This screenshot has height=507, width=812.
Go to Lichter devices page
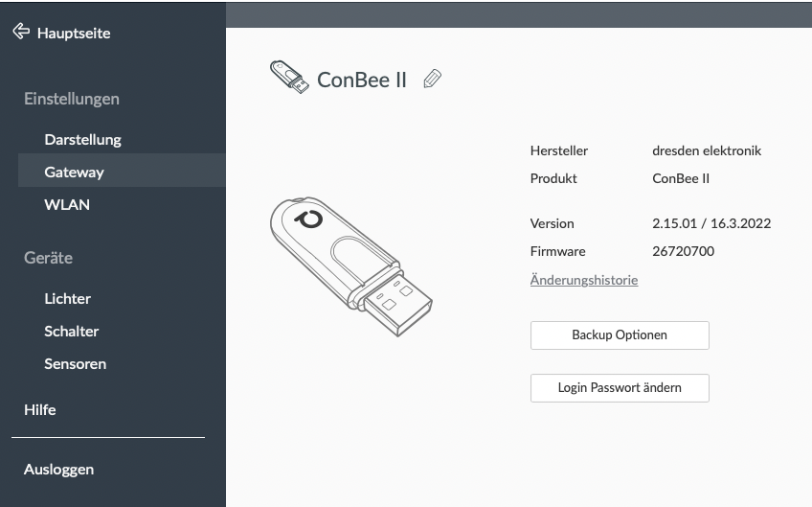point(67,298)
